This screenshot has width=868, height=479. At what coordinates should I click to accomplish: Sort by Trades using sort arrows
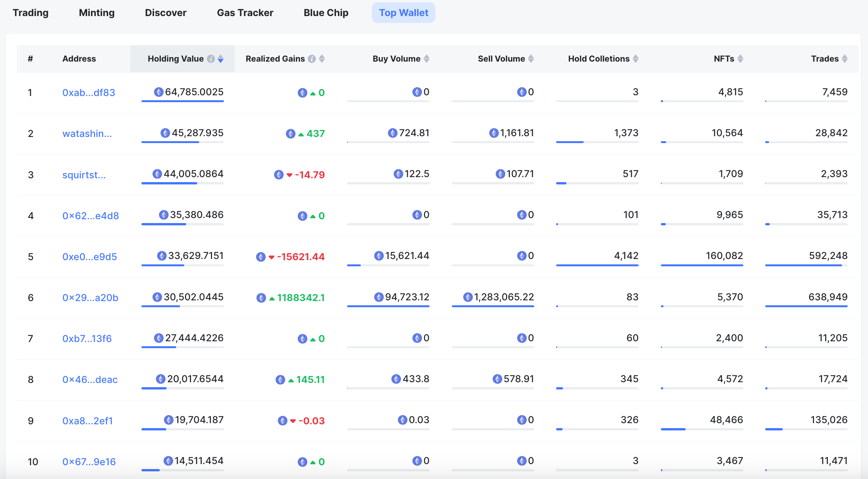tap(845, 59)
